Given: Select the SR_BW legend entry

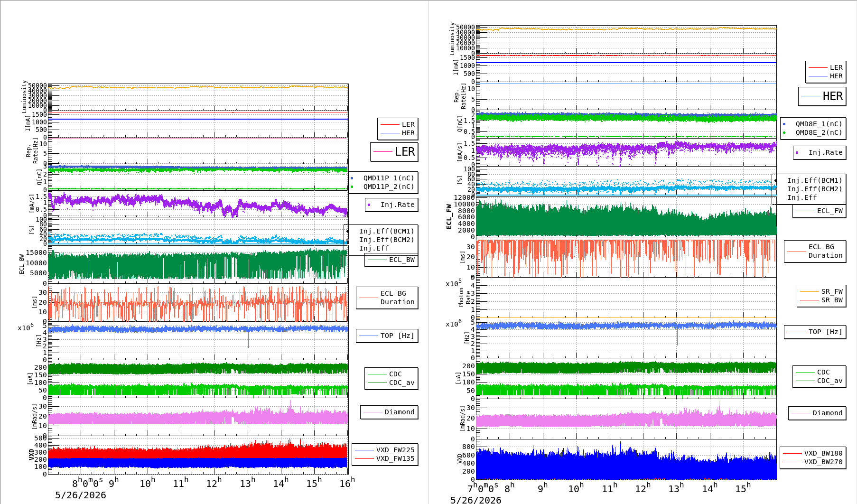Looking at the screenshot, I should tap(832, 300).
